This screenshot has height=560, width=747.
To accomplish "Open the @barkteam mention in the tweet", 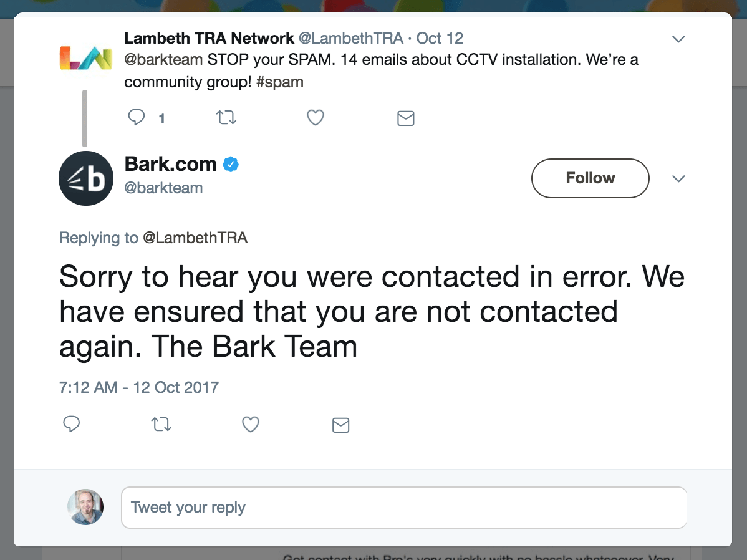I will (x=163, y=60).
